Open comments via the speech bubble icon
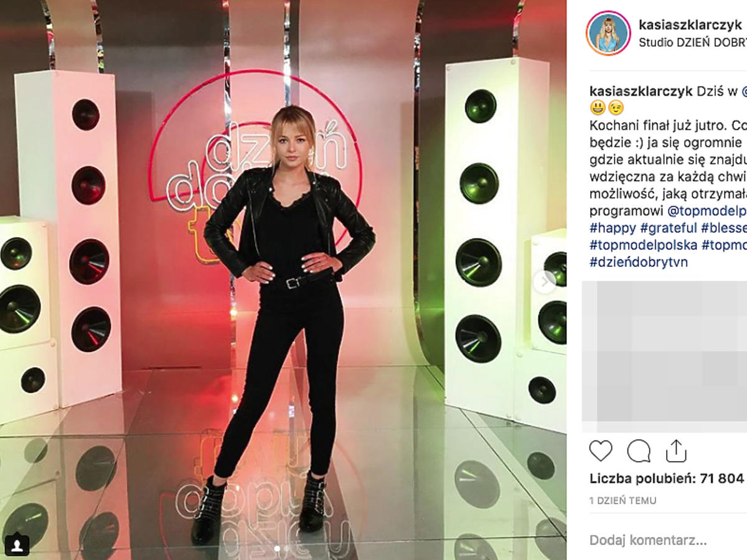747x560 pixels. [639, 450]
